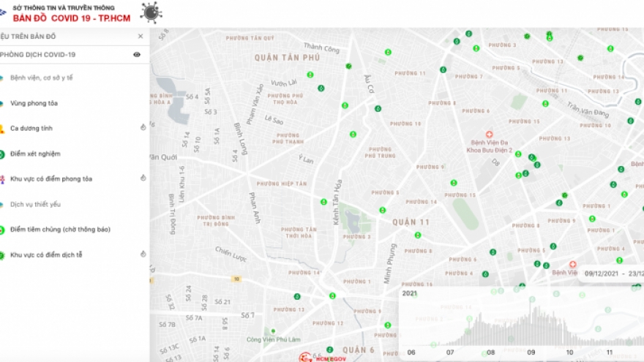Click the Điểm tiêm chủng (chờ thông báo) icon

[3, 230]
